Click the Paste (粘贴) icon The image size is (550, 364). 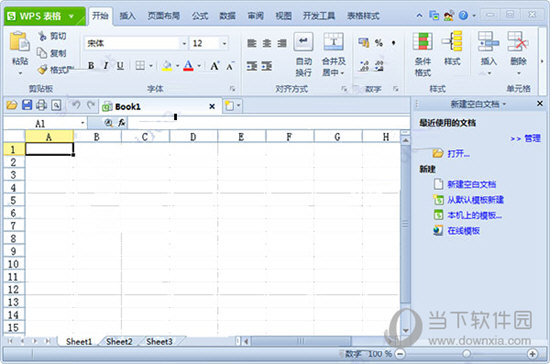(19, 42)
